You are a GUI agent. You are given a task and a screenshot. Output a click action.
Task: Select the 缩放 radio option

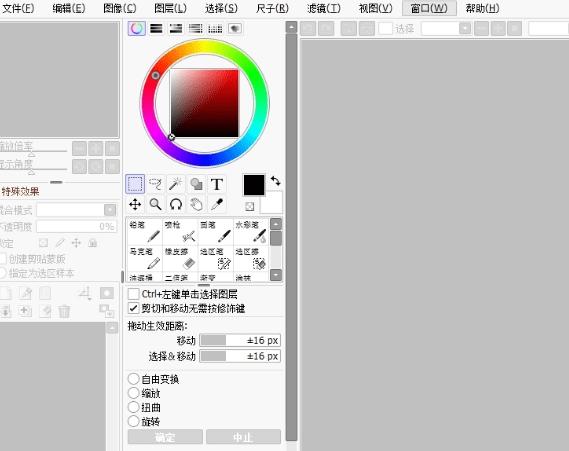[134, 393]
